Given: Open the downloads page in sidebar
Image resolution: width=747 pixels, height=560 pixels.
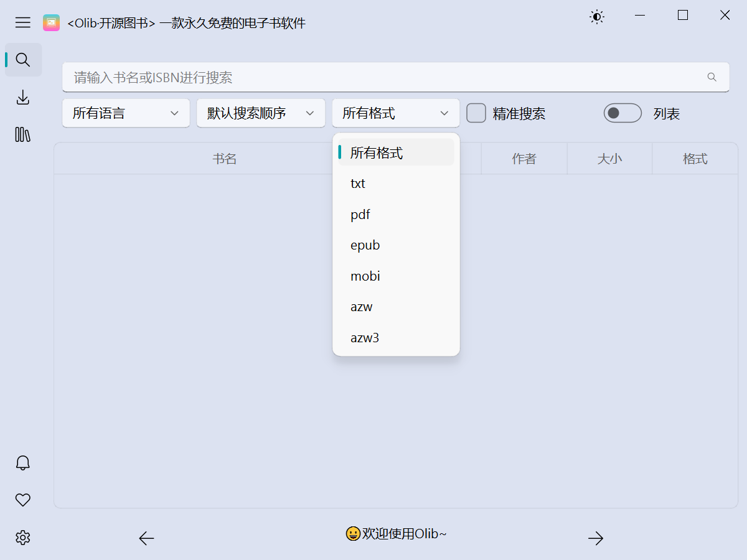Looking at the screenshot, I should (x=23, y=97).
